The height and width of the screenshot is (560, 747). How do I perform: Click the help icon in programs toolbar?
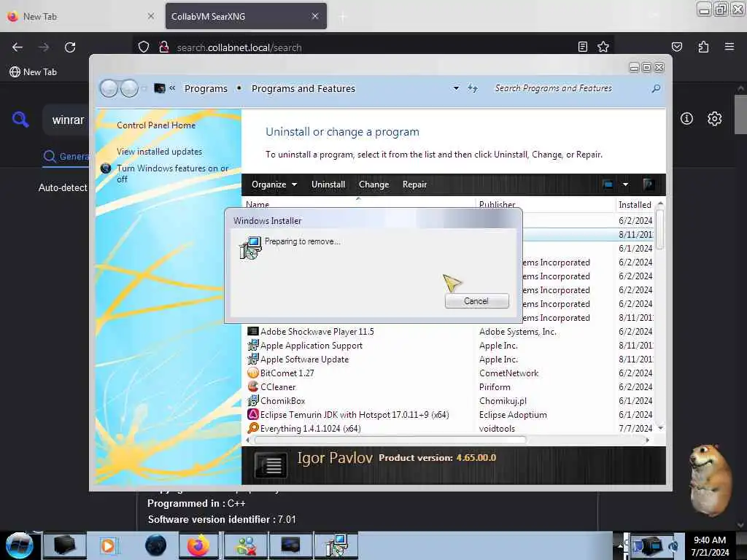648,184
